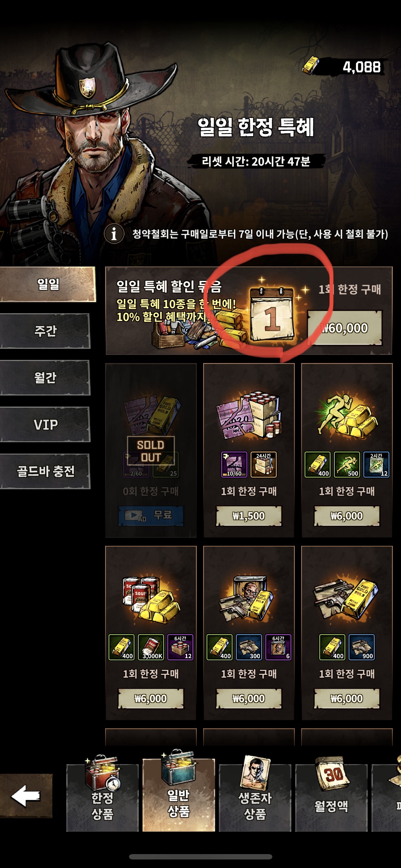The image size is (401, 868).
Task: Select the 월간 side tab
Action: click(x=45, y=378)
